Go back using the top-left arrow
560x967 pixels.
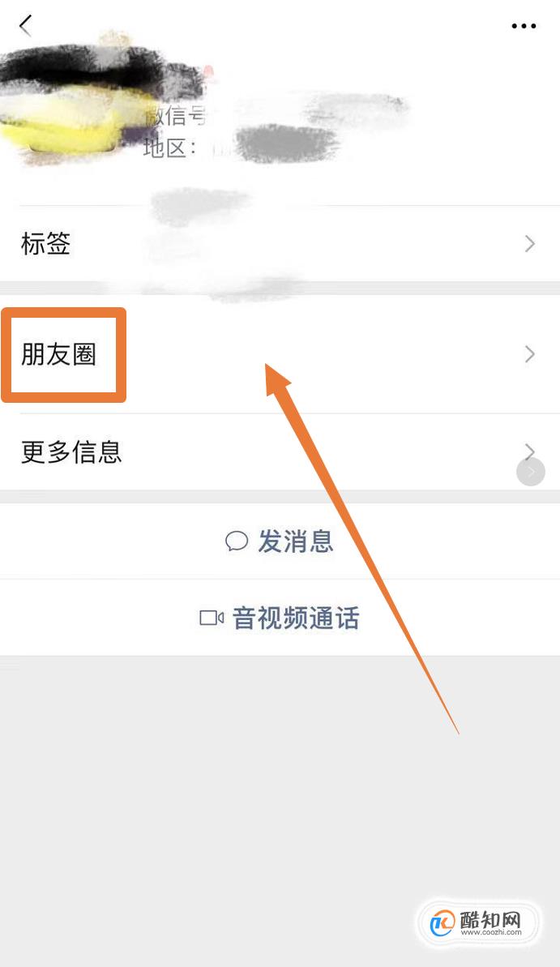point(25,25)
